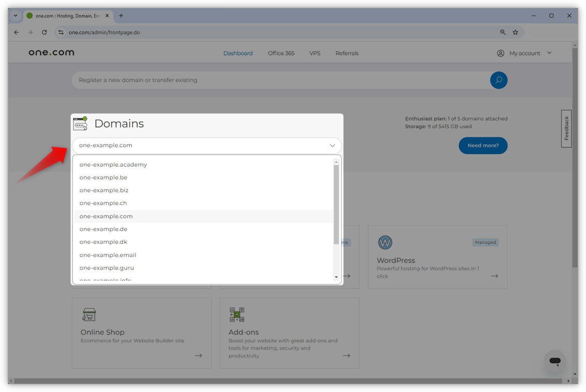Screen dimensions: 586x392
Task: Click the one.com logo
Action: click(x=51, y=52)
